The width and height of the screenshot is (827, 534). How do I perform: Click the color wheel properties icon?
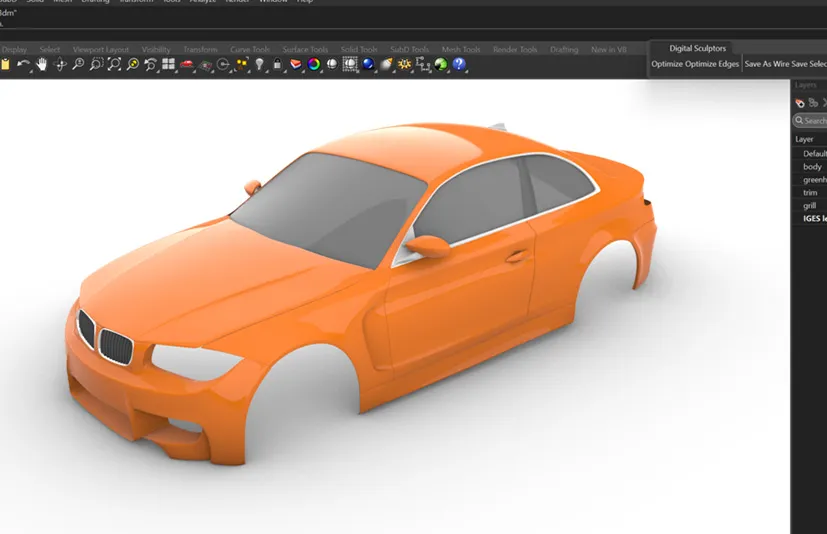[314, 64]
